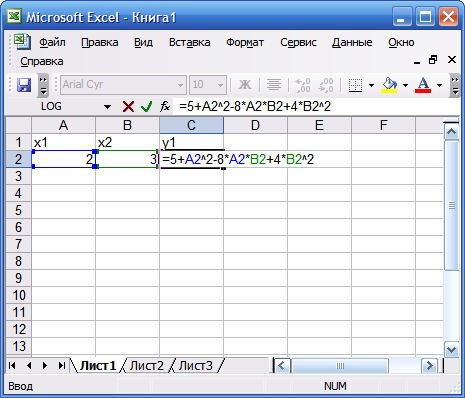Click cell A2 with value 2
This screenshot has height=398, width=465.
(63, 159)
